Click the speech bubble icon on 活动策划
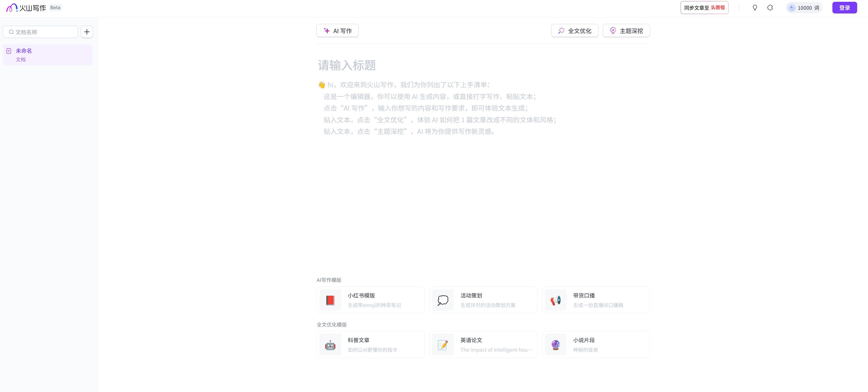 (442, 300)
